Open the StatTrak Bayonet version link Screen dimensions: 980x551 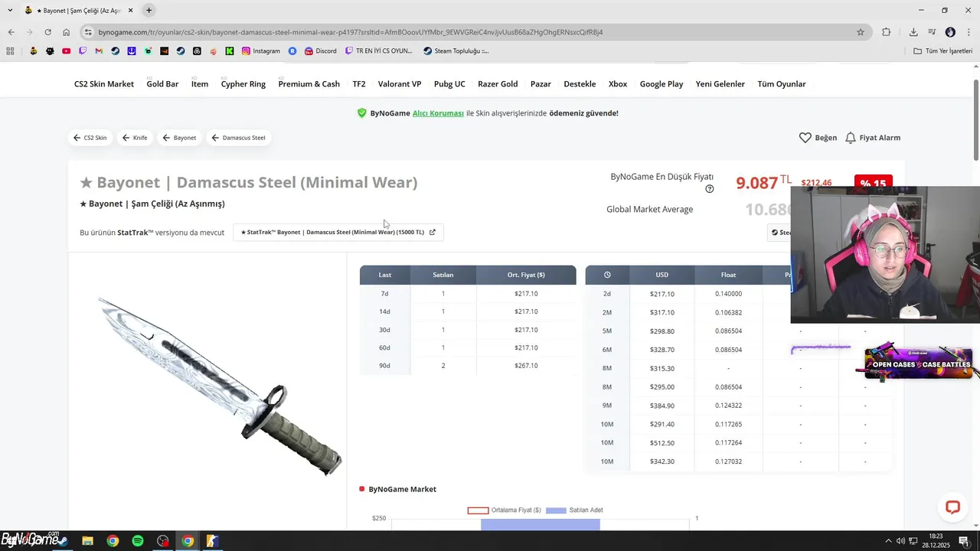(x=338, y=232)
